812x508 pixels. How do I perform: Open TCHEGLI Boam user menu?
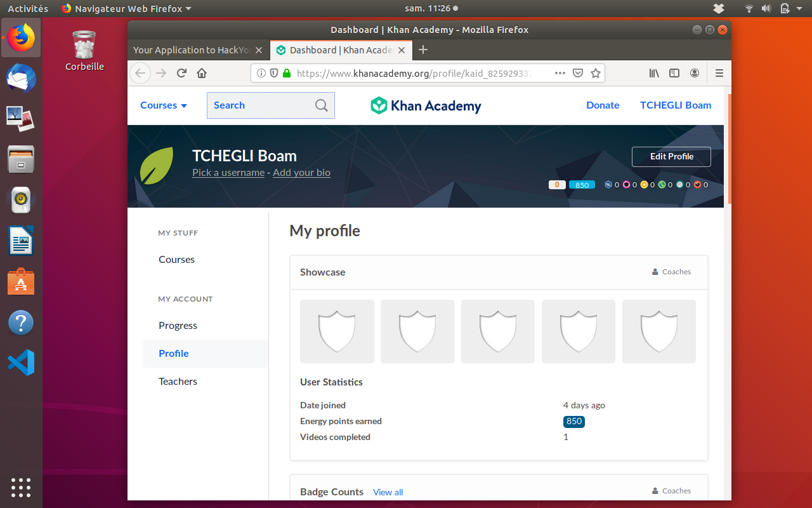pos(676,105)
